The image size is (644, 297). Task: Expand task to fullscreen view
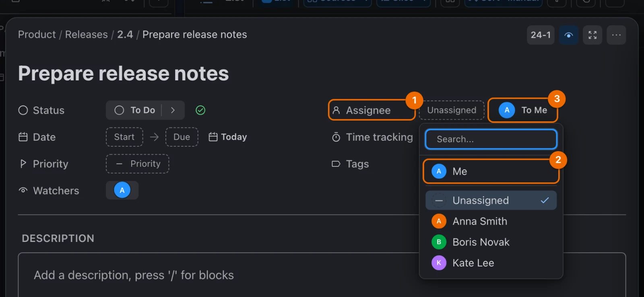592,35
